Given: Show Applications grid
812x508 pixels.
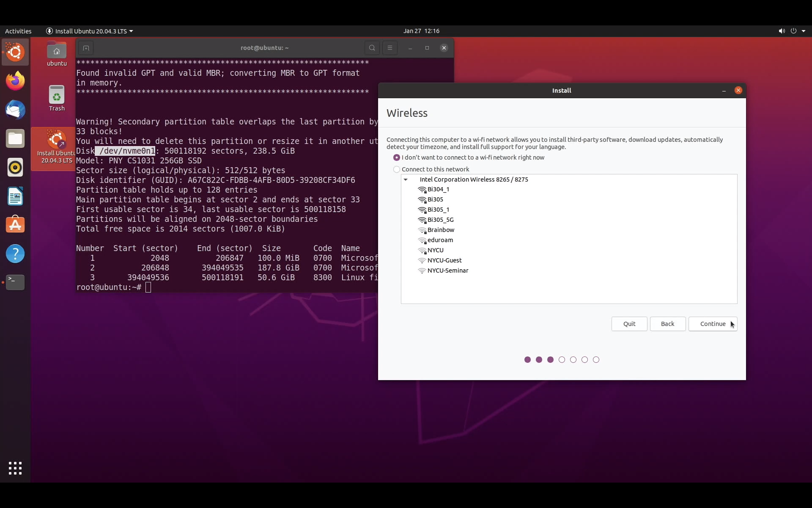Looking at the screenshot, I should point(15,468).
